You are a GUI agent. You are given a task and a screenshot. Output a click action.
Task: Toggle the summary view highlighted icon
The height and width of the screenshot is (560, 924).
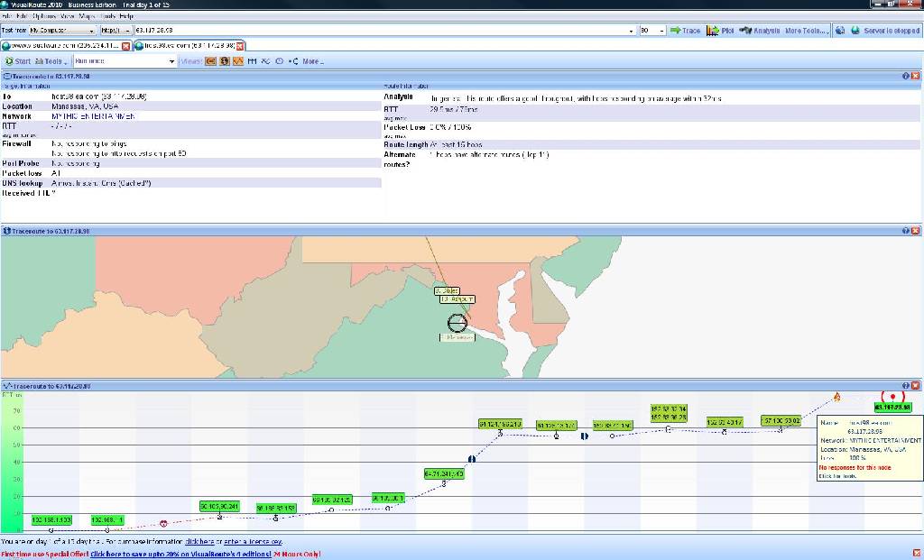pyautogui.click(x=210, y=61)
